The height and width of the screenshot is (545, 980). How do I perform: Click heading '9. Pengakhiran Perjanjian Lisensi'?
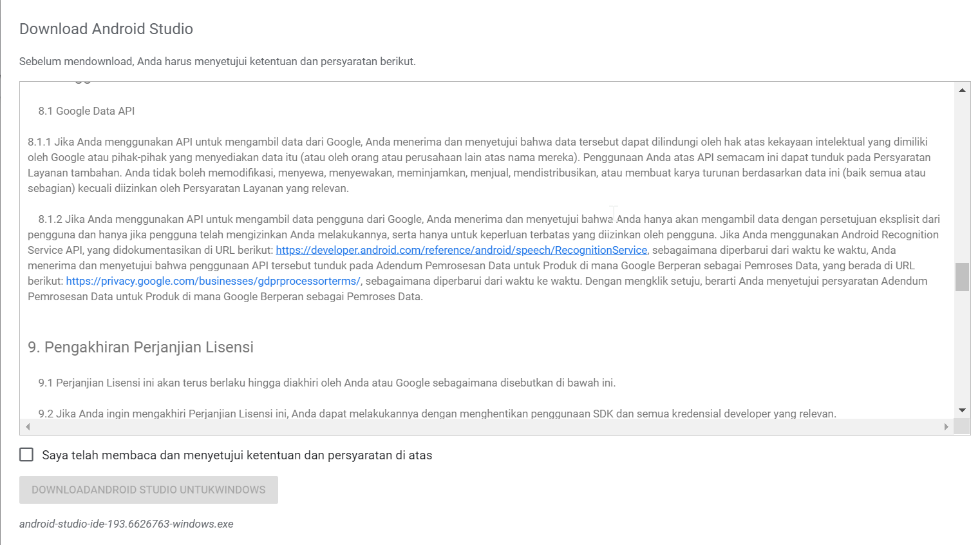(140, 347)
